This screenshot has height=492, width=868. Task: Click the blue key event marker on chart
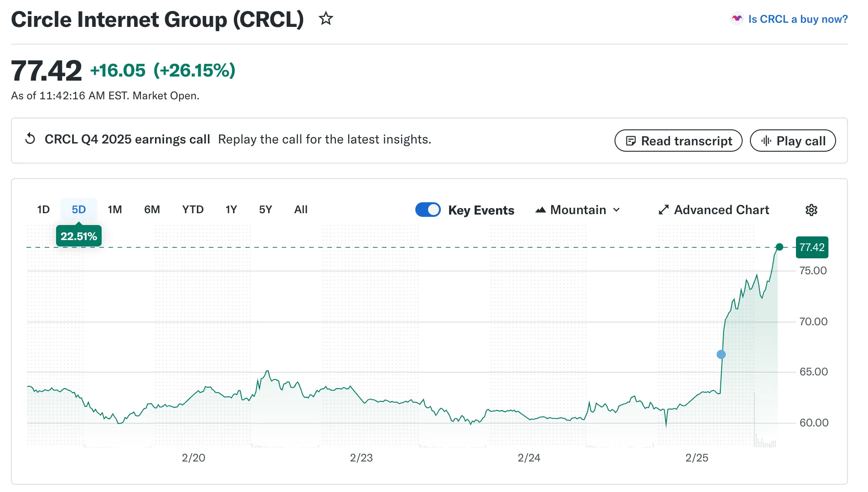point(721,354)
